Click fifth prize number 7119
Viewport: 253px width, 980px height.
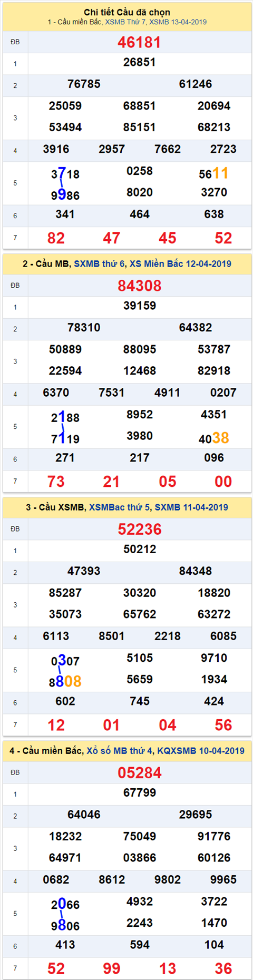point(65,439)
